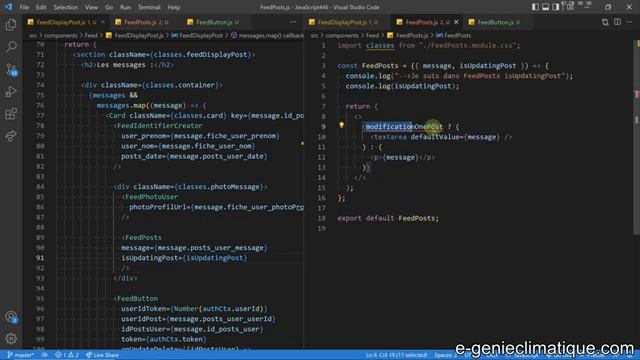Open the Explorer view in activity bar
Image resolution: width=640 pixels, height=360 pixels.
click(11, 25)
